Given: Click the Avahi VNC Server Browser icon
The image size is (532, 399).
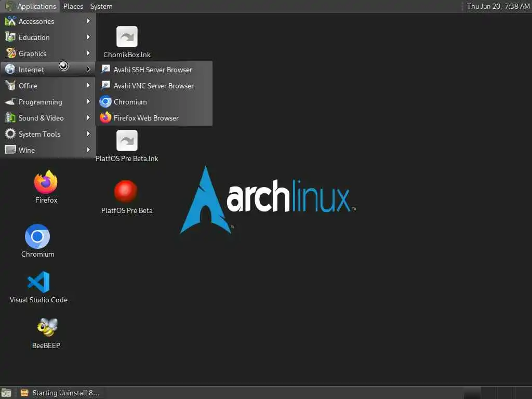Looking at the screenshot, I should [x=105, y=85].
